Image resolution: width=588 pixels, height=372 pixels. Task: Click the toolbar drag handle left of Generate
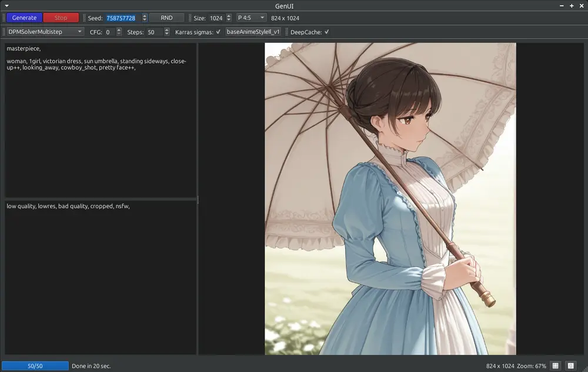click(4, 18)
